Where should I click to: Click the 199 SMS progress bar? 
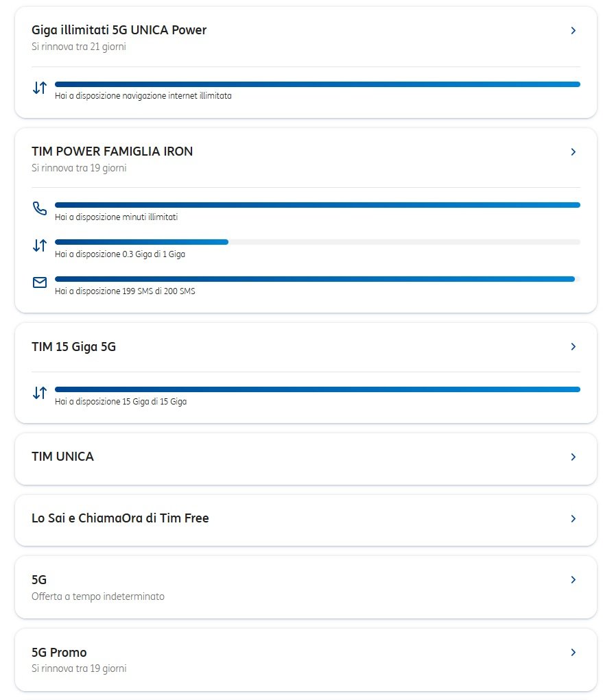(317, 279)
